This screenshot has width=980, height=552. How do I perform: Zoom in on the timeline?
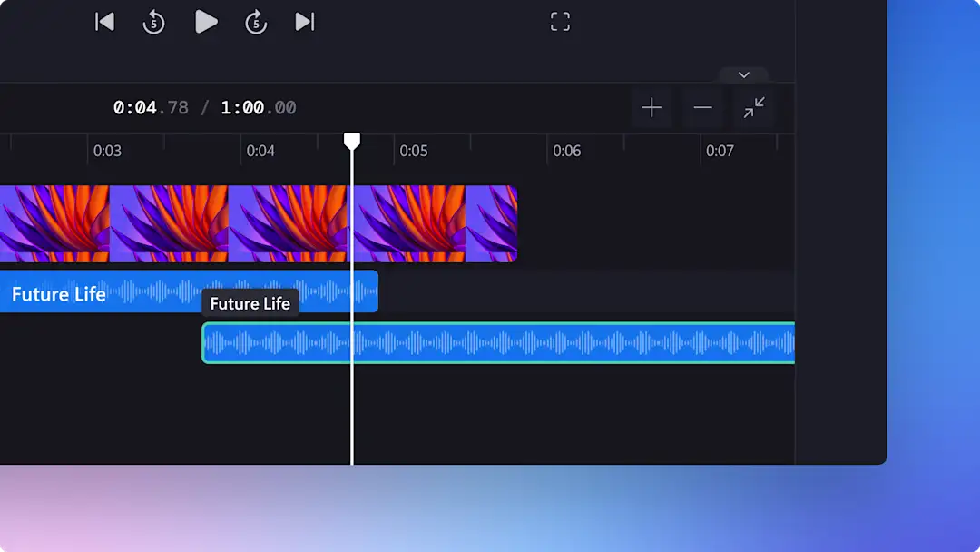coord(652,107)
